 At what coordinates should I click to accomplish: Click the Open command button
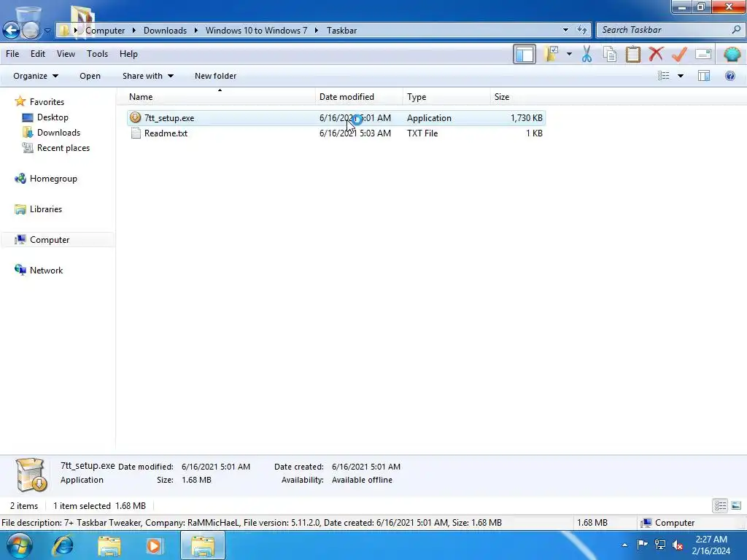pyautogui.click(x=90, y=76)
